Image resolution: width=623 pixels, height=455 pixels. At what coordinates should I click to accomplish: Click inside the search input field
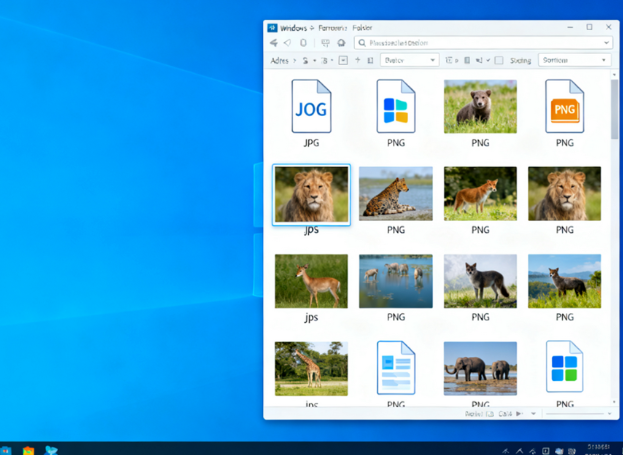pyautogui.click(x=483, y=43)
